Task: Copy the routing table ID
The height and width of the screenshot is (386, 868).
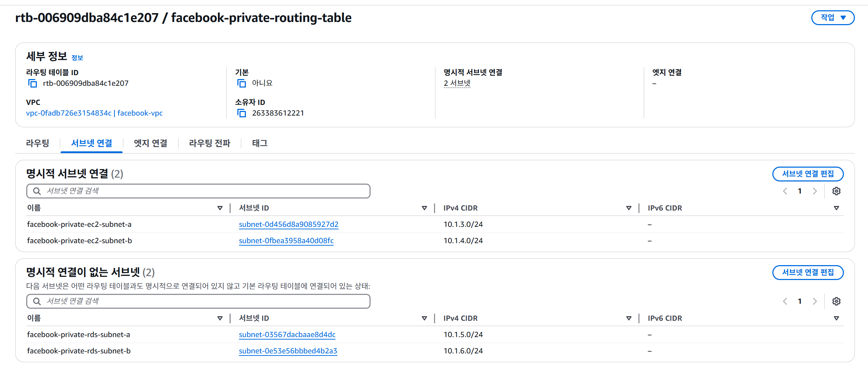Action: click(33, 84)
